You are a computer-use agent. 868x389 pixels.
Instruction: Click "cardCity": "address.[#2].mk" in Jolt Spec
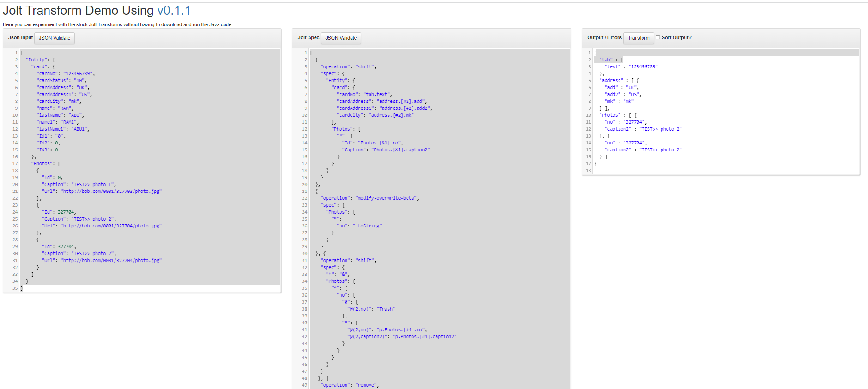(375, 115)
